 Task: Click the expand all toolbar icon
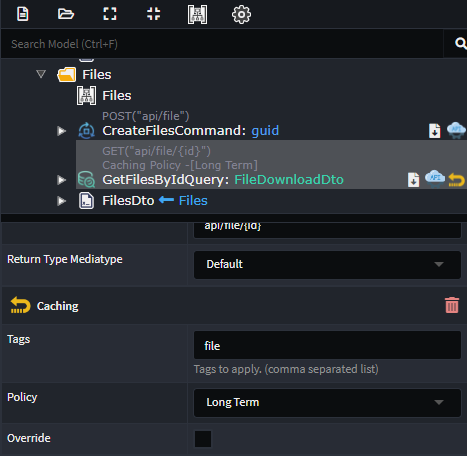point(110,14)
